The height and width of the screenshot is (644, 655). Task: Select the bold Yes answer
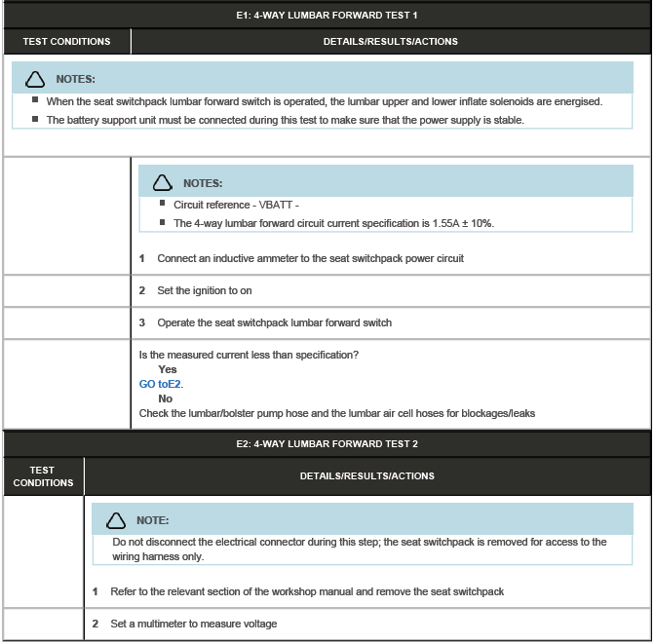(168, 369)
